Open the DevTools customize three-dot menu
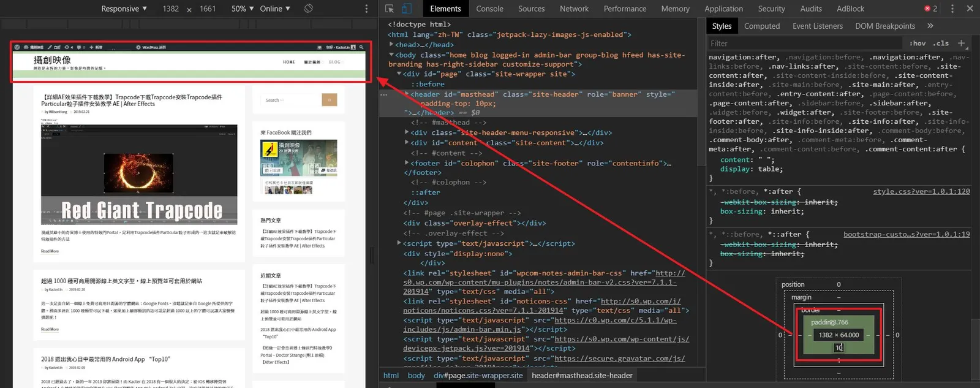This screenshot has width=980, height=388. point(952,9)
